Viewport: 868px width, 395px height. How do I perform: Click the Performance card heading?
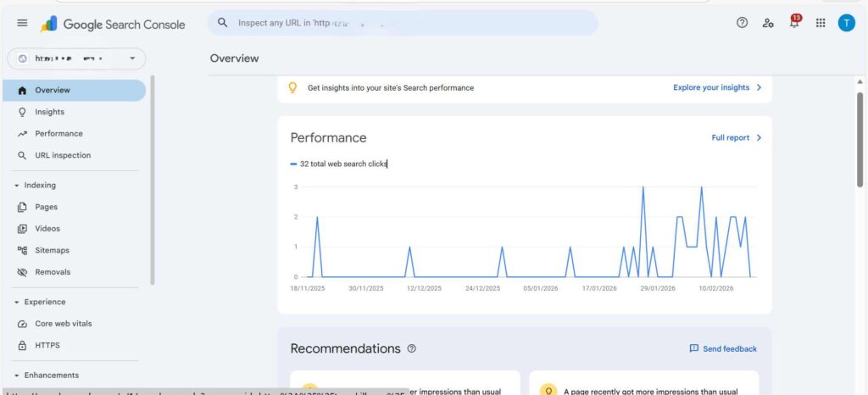point(328,138)
